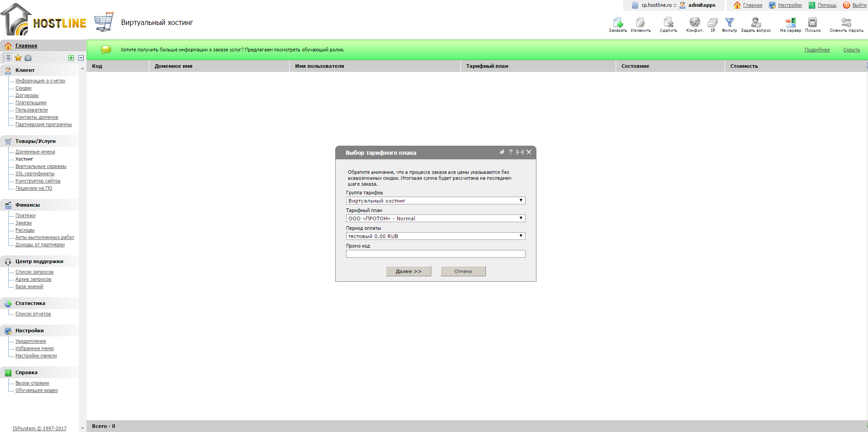Click inside the Промо код input field

tap(435, 254)
